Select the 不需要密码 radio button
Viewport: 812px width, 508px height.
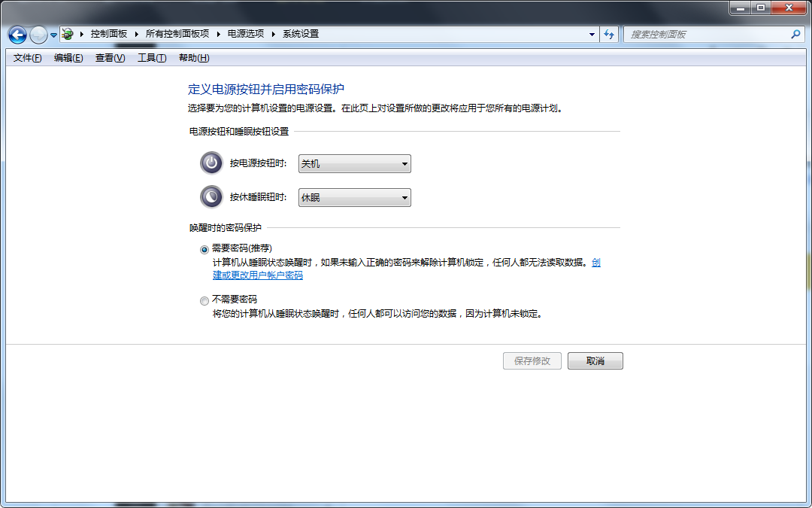coord(205,300)
